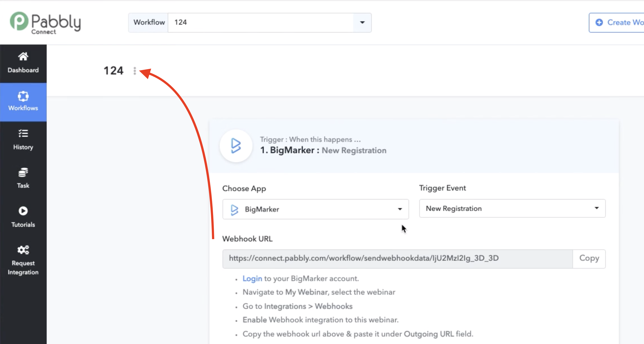Image resolution: width=644 pixels, height=344 pixels.
Task: Click 'Trigger : When this happens ...' text
Action: pyautogui.click(x=310, y=140)
